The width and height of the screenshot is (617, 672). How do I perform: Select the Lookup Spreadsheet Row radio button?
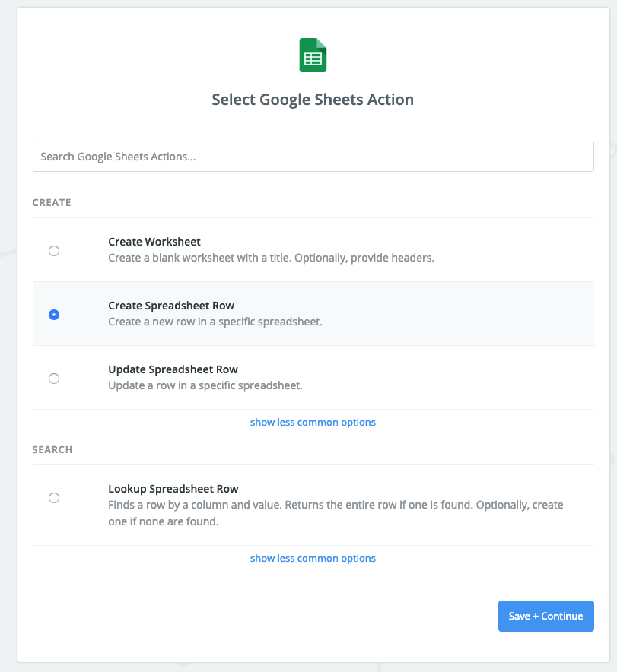(x=54, y=498)
